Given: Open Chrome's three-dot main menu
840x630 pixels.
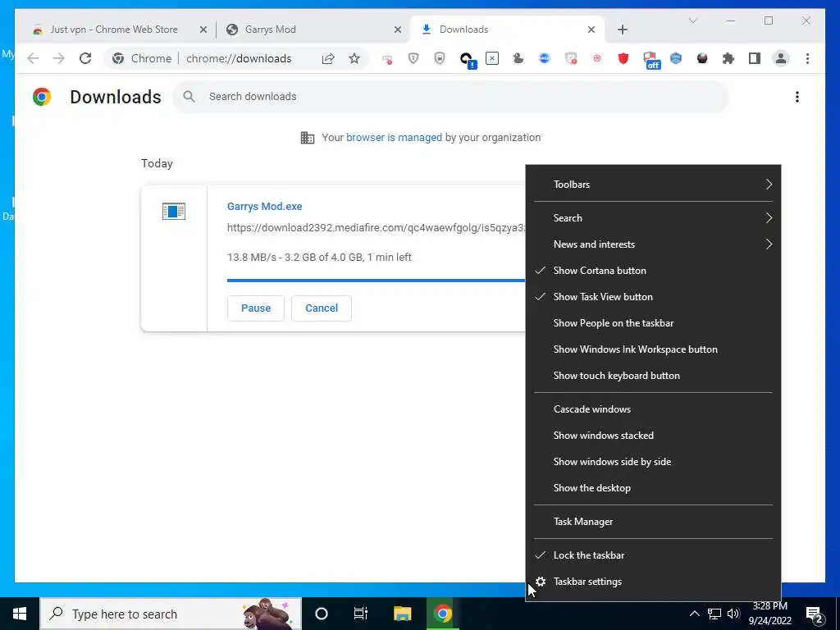Looking at the screenshot, I should click(x=807, y=58).
